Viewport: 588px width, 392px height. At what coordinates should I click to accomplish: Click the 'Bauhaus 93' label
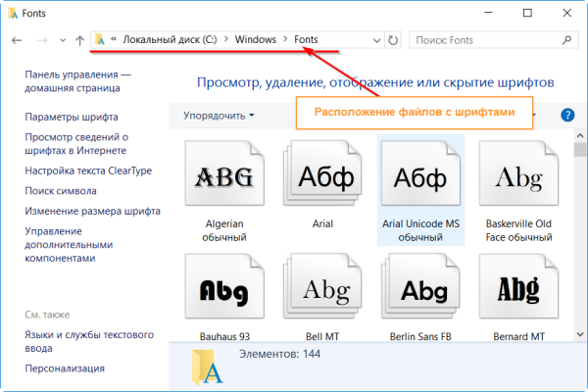(x=224, y=336)
